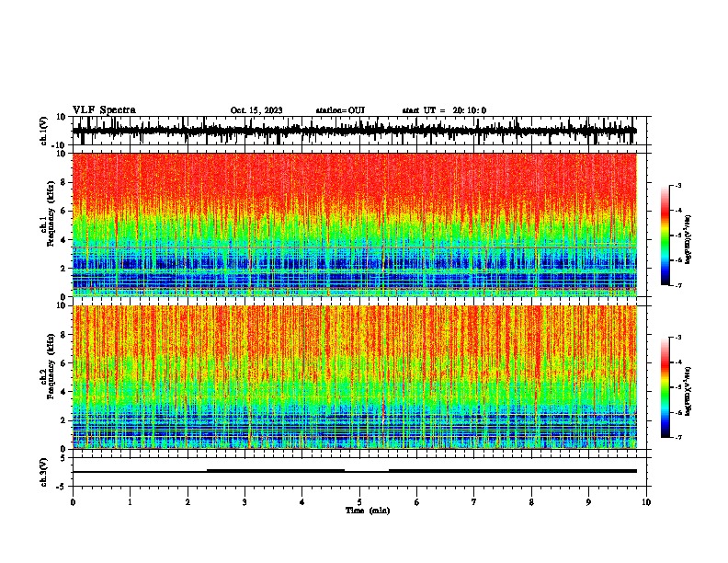Click time axis tick label "7"
The image size is (728, 563).
point(474,502)
